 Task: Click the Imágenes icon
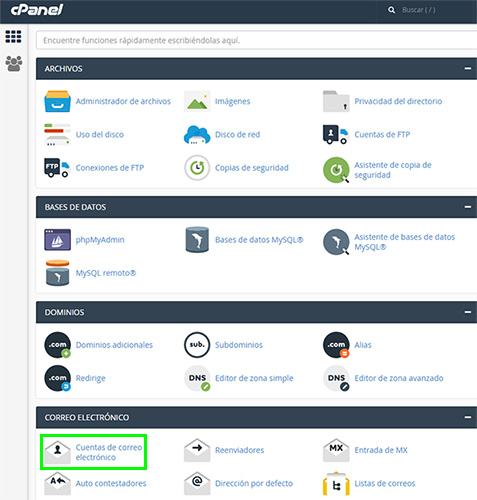pos(197,101)
